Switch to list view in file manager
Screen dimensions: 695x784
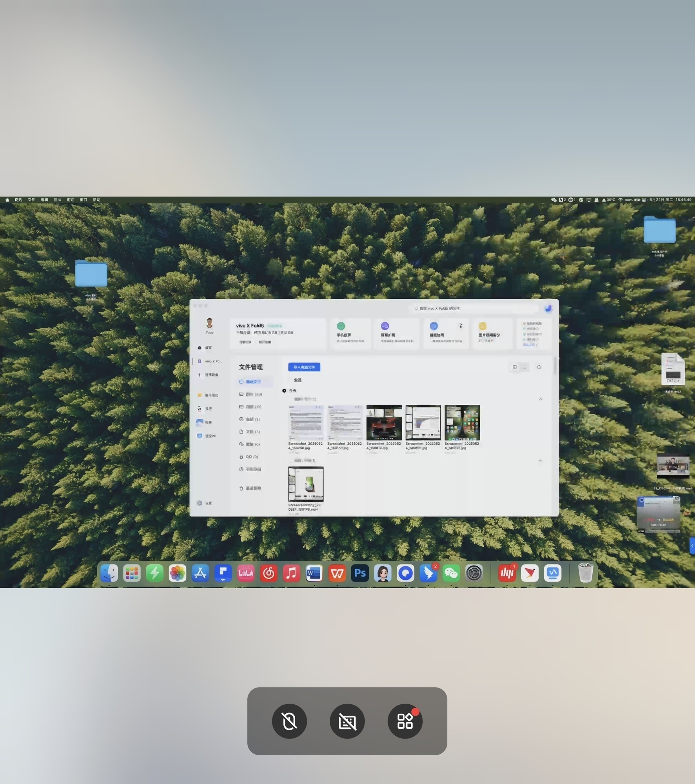click(524, 367)
